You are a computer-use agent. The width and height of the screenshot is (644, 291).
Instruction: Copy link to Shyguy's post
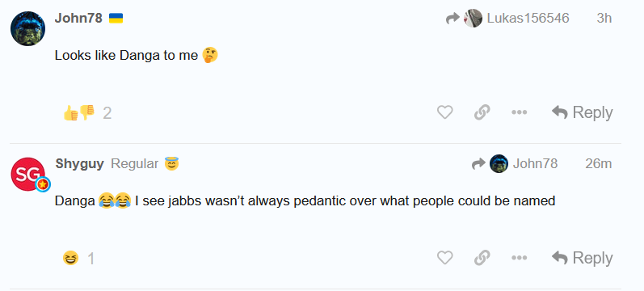coord(482,258)
